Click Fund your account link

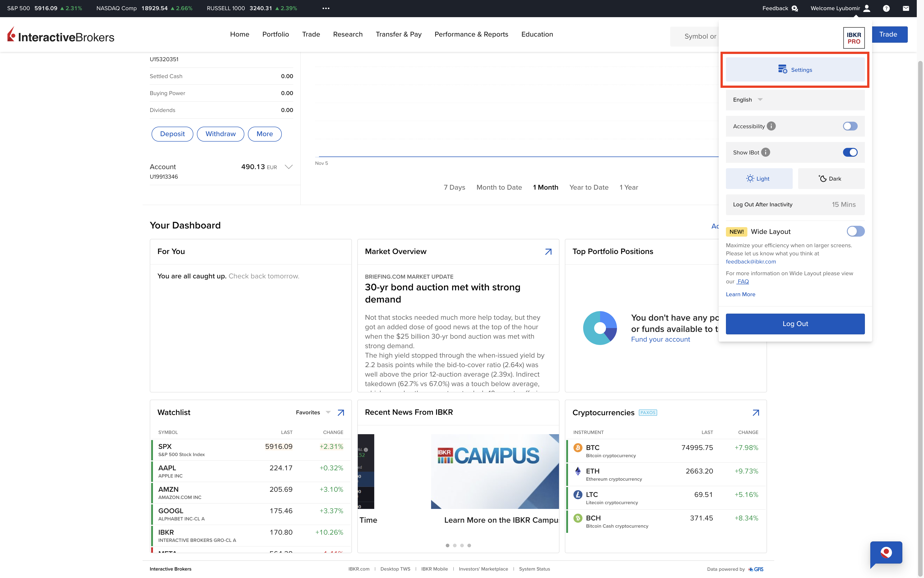click(x=660, y=339)
